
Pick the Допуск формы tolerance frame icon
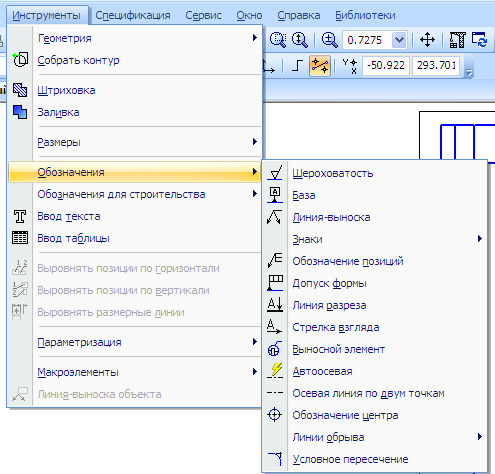click(x=275, y=283)
